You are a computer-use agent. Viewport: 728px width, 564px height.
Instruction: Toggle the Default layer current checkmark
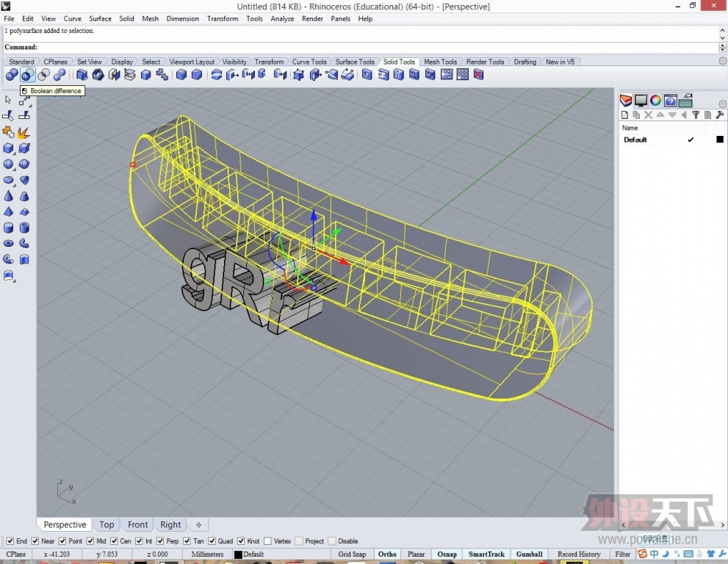pos(691,140)
